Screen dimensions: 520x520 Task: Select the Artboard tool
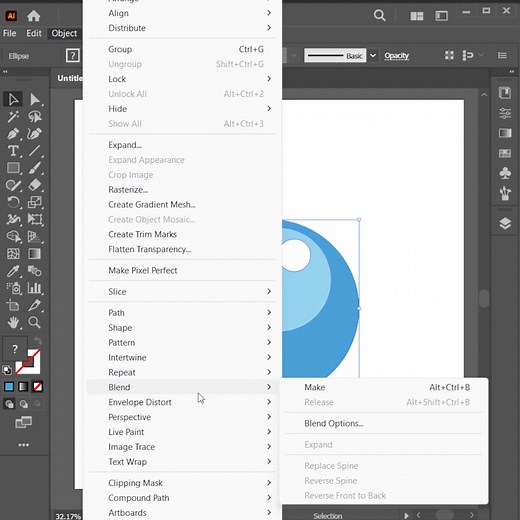pos(13,305)
